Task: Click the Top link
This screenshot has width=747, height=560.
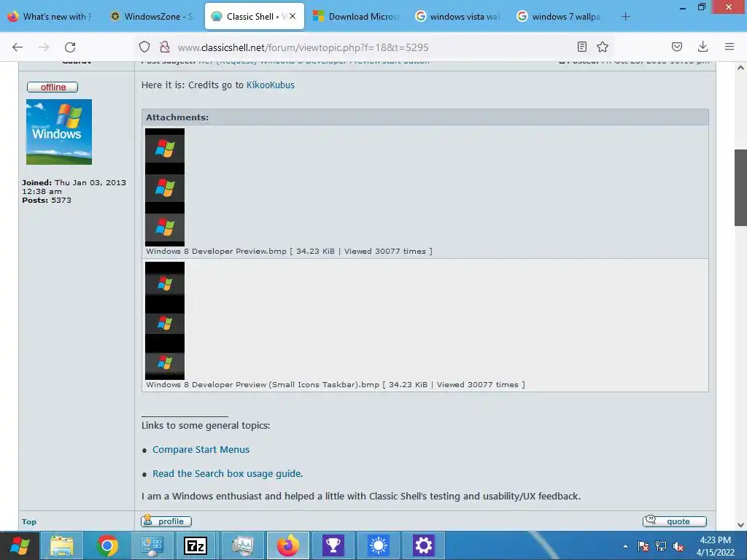Action: click(x=29, y=522)
